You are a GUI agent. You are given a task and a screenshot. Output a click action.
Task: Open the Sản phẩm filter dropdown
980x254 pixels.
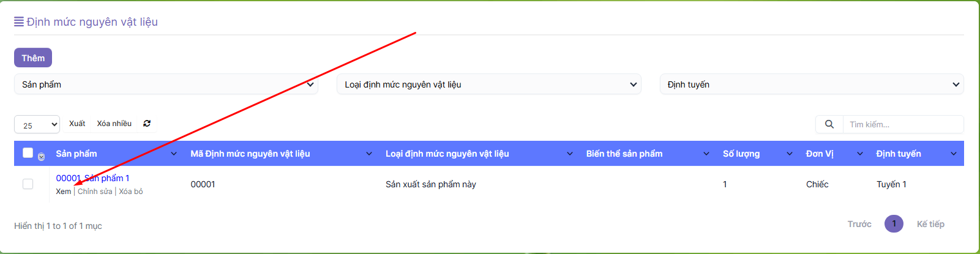click(x=166, y=84)
